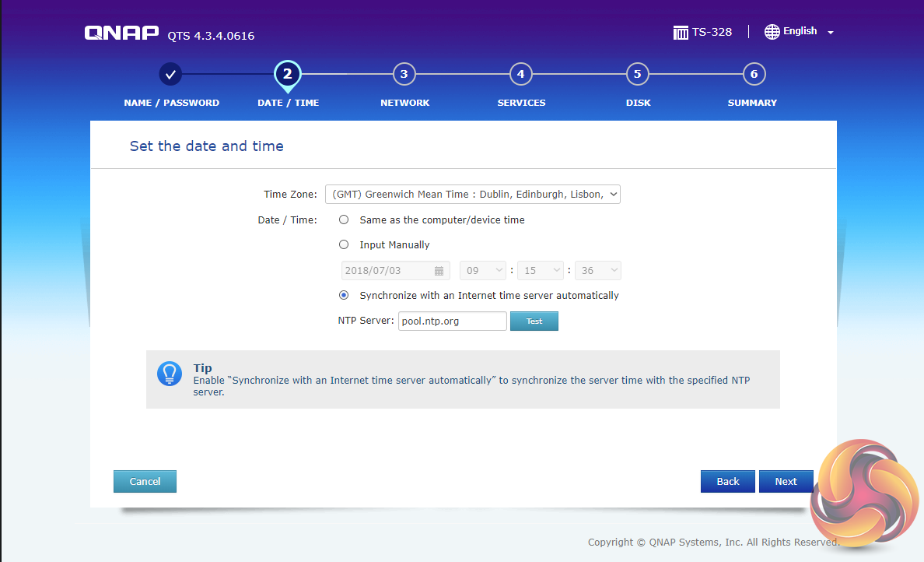Click the step 6 circle

tap(754, 74)
